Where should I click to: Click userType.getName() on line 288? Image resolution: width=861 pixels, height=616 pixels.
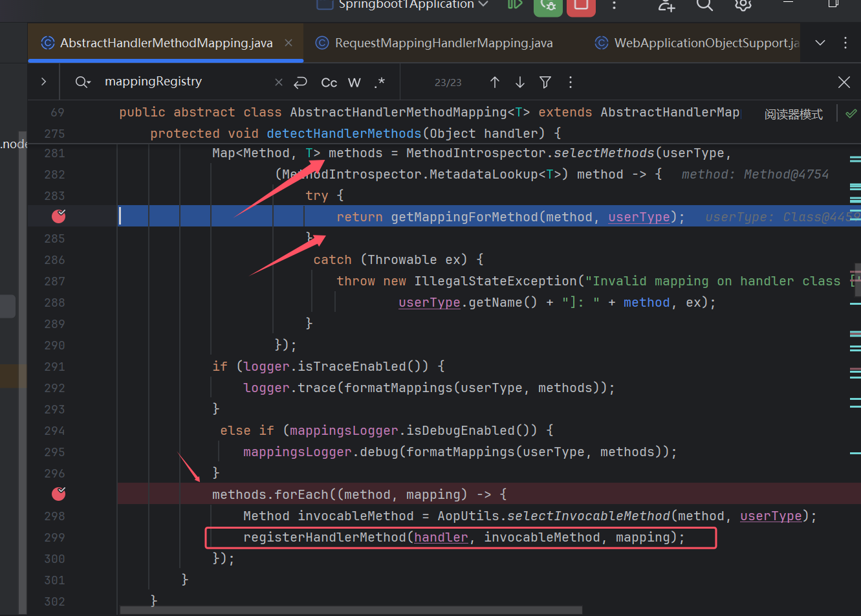(468, 302)
